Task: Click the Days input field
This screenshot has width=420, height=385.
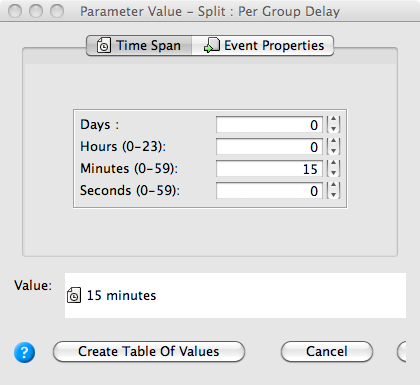Action: click(269, 125)
